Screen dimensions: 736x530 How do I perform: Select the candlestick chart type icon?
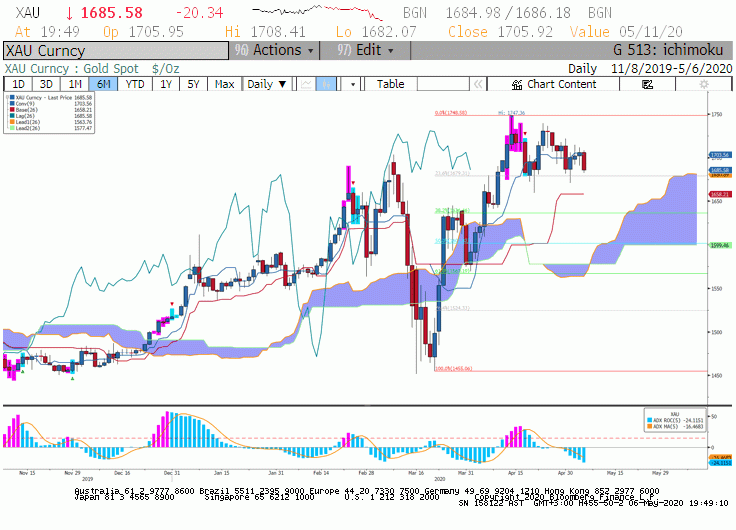click(x=326, y=84)
